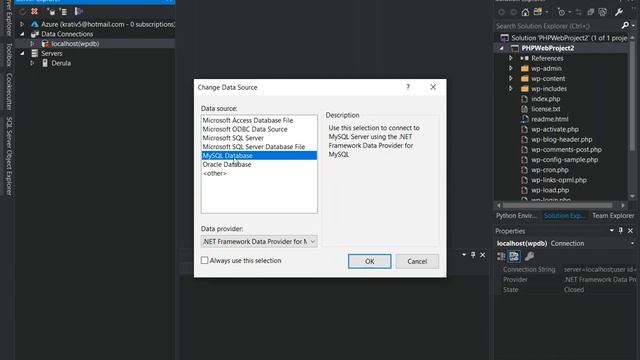
Task: Select MySQL Database data source
Action: pos(259,156)
